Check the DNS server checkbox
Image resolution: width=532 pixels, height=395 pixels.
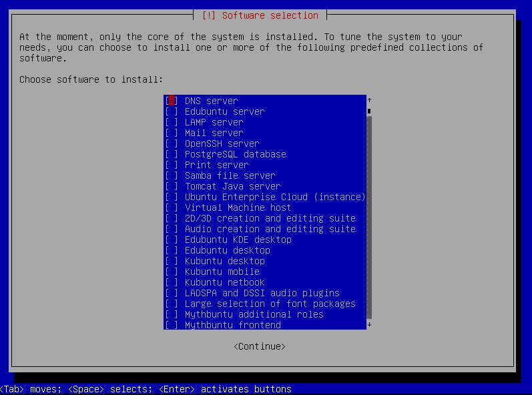coord(172,101)
